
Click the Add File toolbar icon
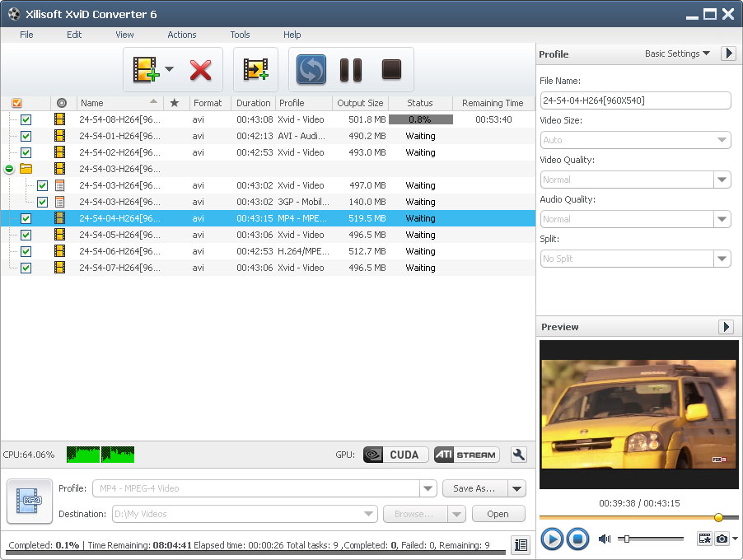[x=145, y=70]
